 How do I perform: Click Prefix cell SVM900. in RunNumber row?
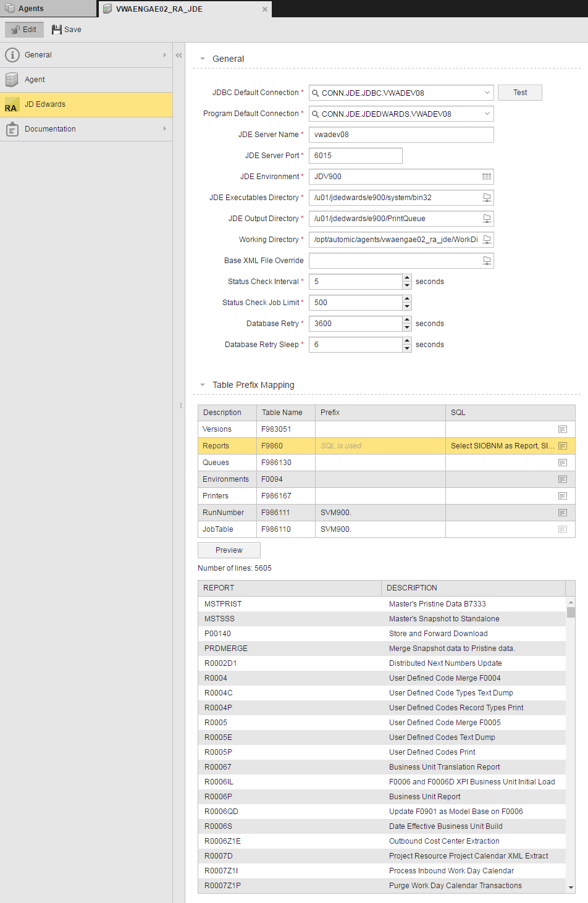coord(380,513)
